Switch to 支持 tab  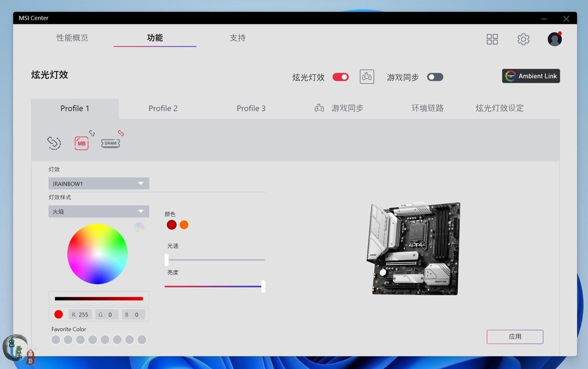(x=237, y=38)
